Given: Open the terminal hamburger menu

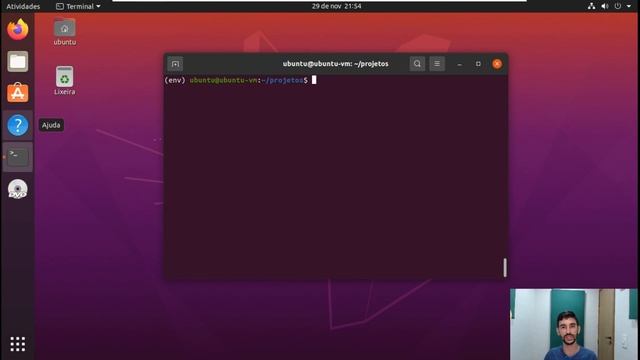Looking at the screenshot, I should 437,64.
